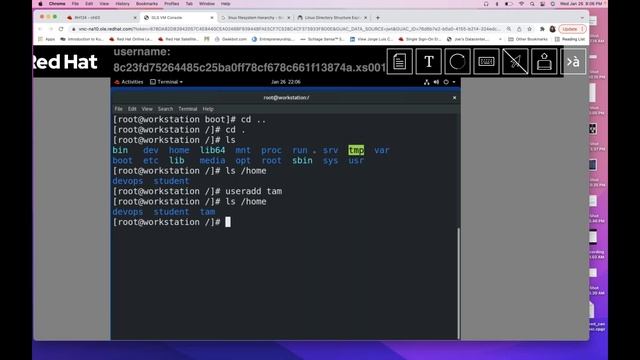Click the 'useradd tam' command text

tap(253, 191)
